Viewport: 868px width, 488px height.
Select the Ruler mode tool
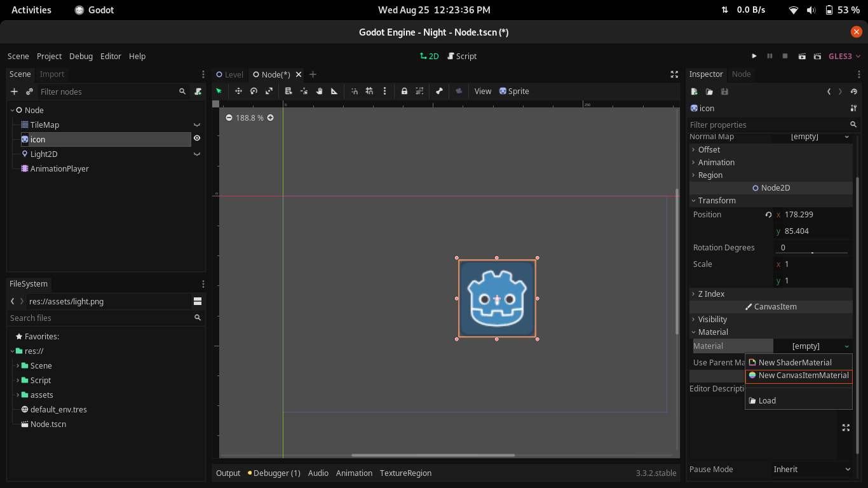click(334, 91)
